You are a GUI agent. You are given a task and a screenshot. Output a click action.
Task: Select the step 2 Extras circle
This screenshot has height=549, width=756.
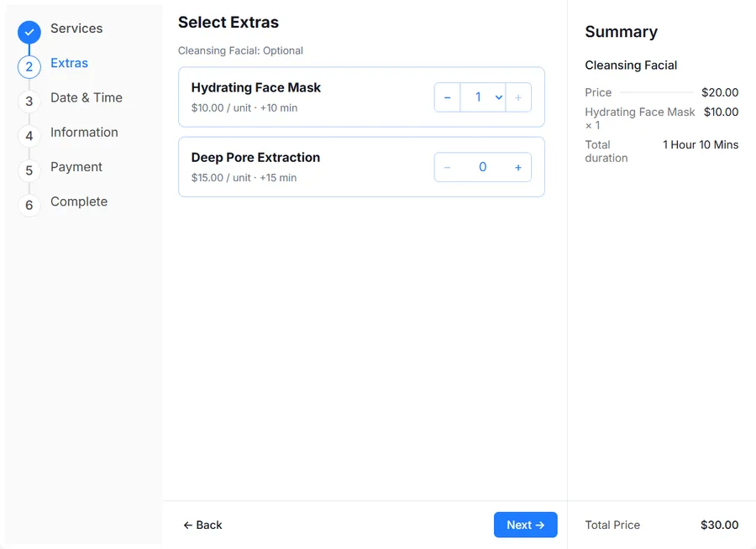(29, 66)
